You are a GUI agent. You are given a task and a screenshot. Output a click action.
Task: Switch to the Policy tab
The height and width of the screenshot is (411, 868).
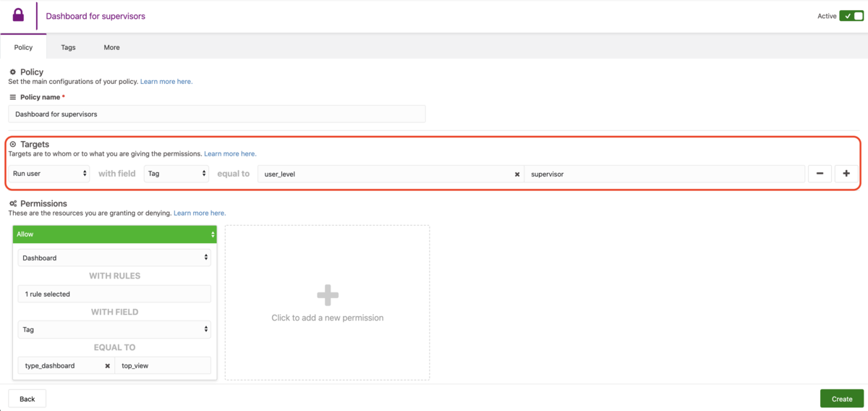(23, 47)
